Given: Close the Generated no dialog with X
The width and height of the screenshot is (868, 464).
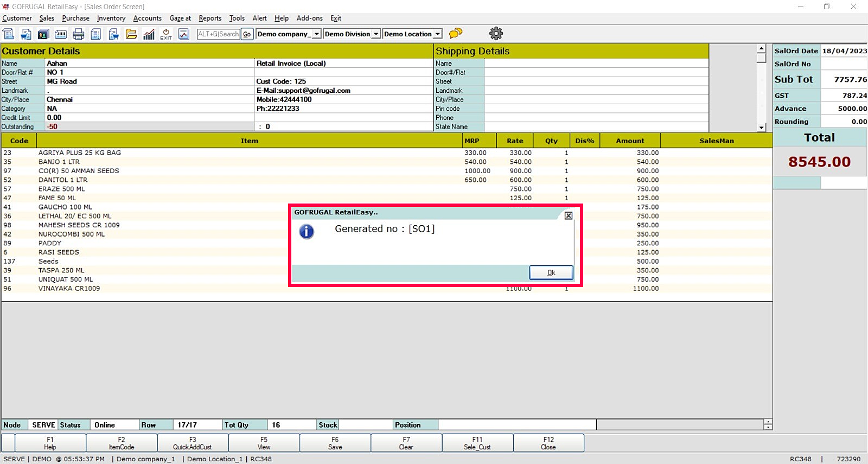Looking at the screenshot, I should pyautogui.click(x=568, y=215).
